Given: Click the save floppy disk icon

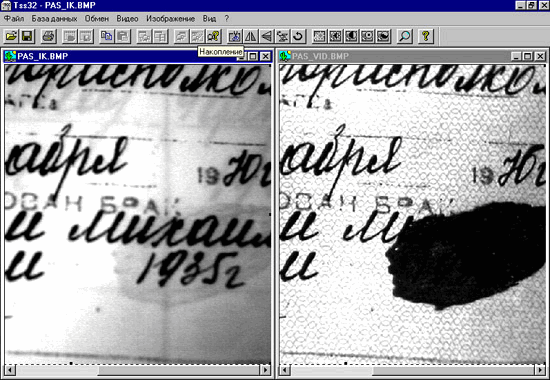Looking at the screenshot, I should (x=27, y=36).
